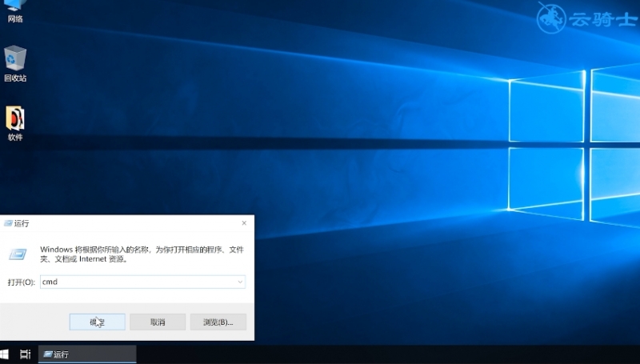This screenshot has height=364, width=640.
Task: Click 确定 in the Run dialog
Action: point(97,322)
